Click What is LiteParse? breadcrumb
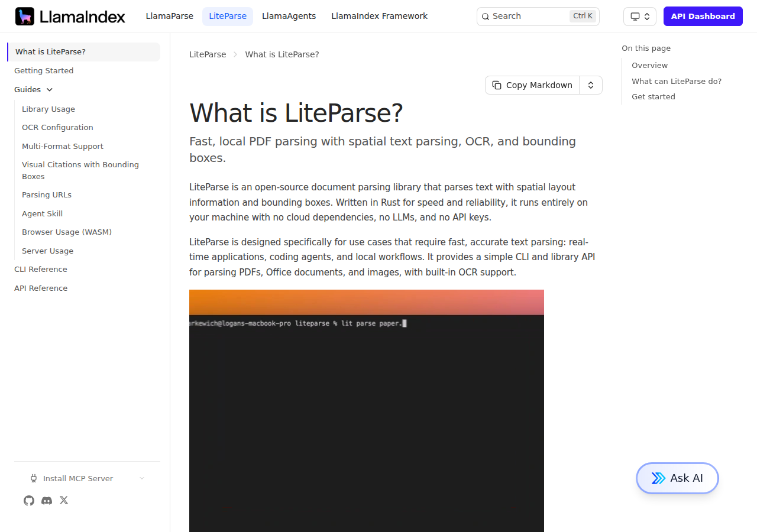 pyautogui.click(x=282, y=54)
